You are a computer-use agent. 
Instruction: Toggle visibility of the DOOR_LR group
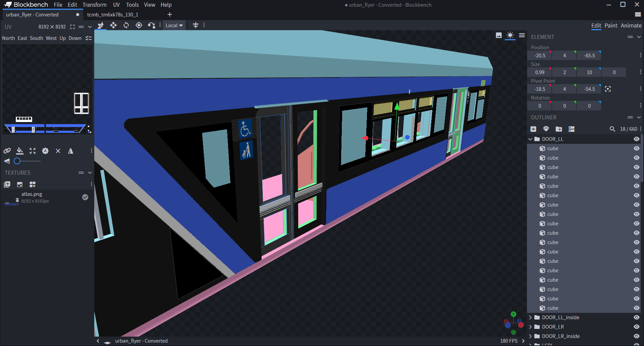637,327
